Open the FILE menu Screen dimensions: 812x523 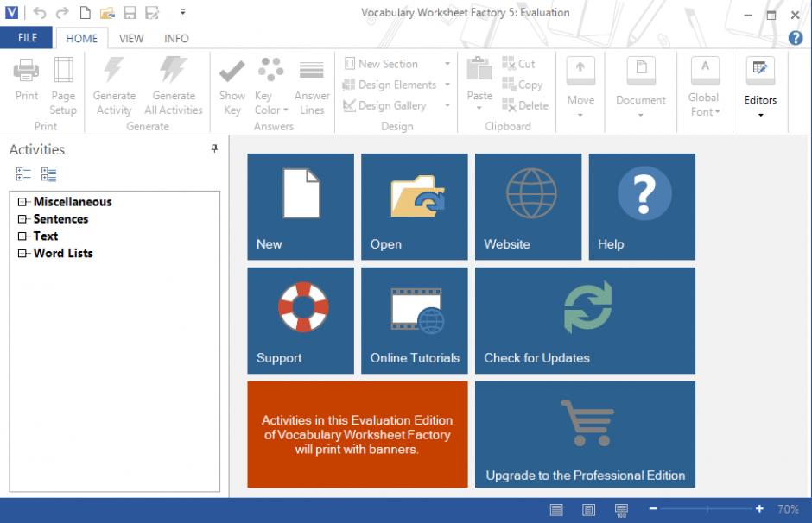28,38
